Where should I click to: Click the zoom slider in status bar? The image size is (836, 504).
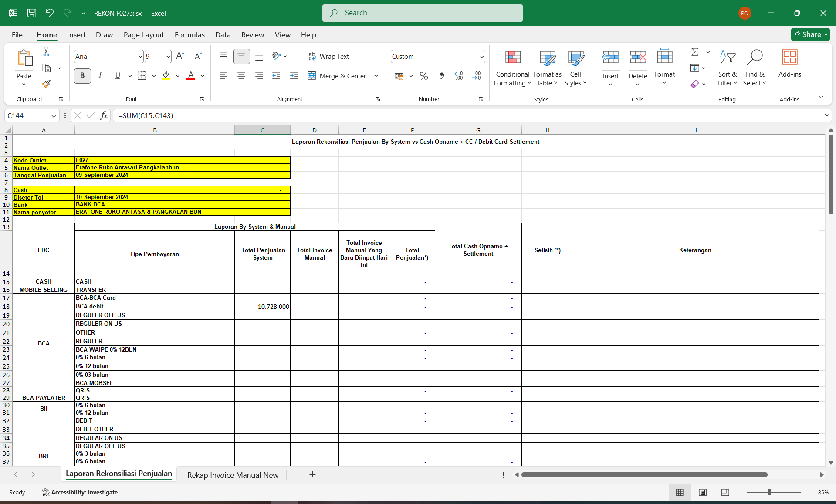point(770,492)
